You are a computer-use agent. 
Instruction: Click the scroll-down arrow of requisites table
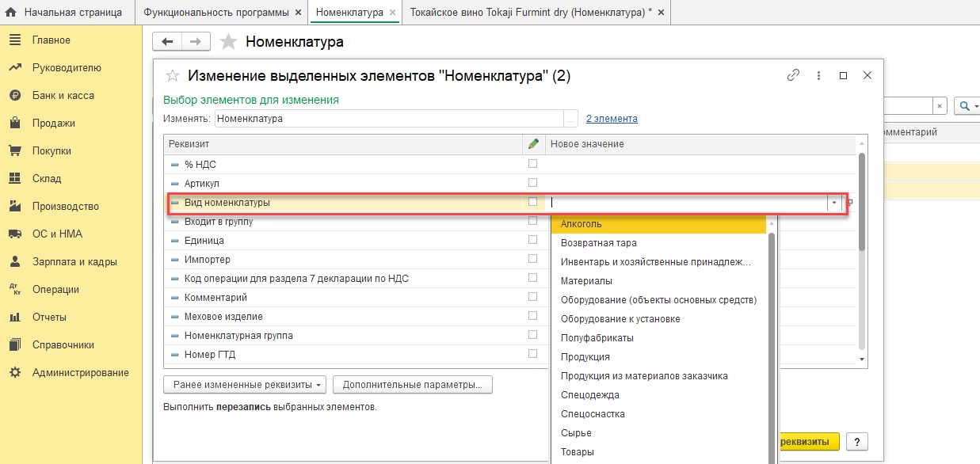(x=862, y=359)
